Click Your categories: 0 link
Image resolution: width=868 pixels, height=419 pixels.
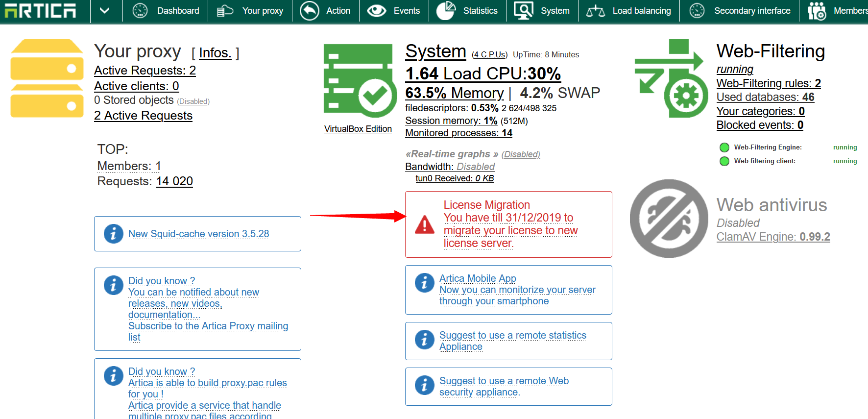(x=761, y=111)
